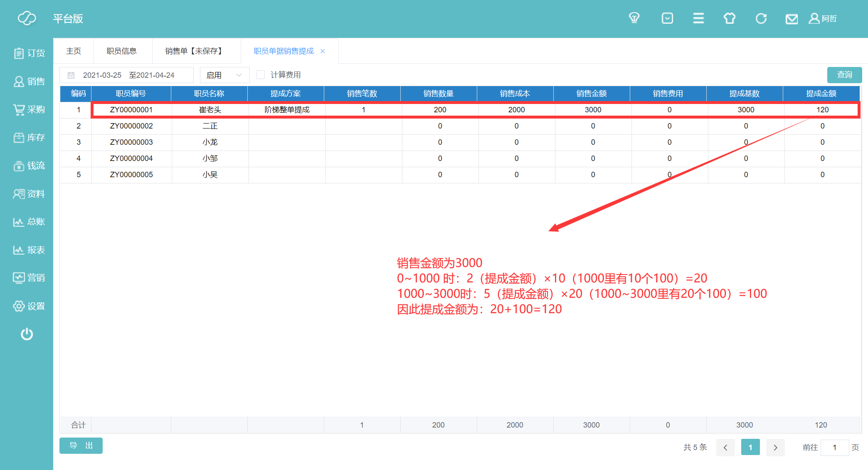Viewport: 868px width, 470px height.
Task: Open 钱流 cash flow in sidebar
Action: tap(29, 166)
